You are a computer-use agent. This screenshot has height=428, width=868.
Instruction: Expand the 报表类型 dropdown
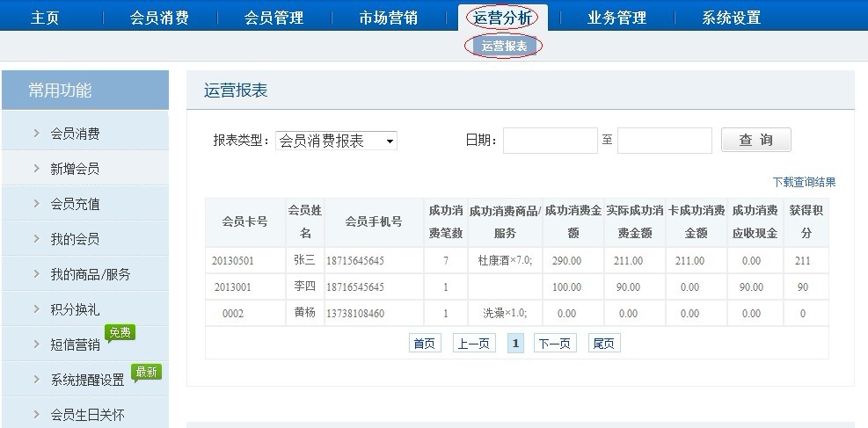tap(336, 141)
